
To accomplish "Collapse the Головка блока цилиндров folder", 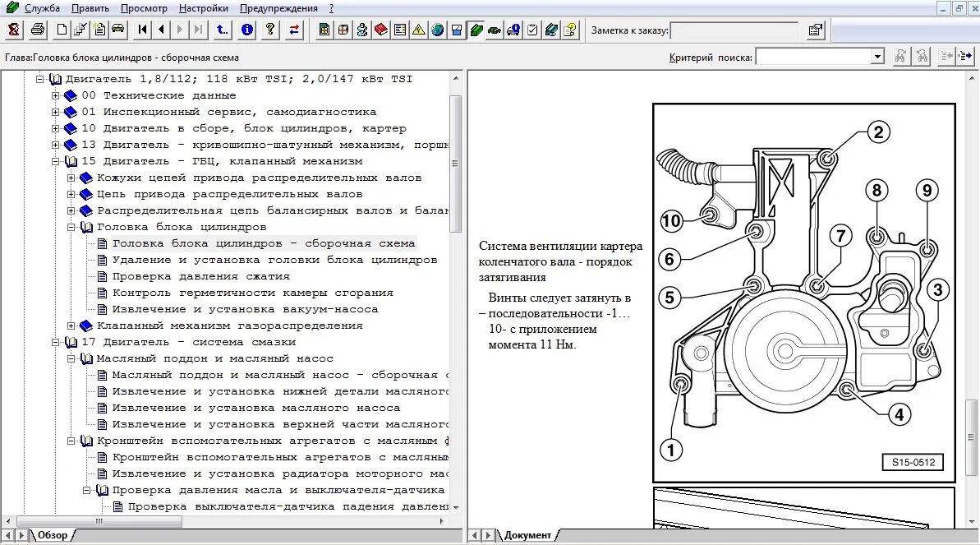I will click(x=71, y=227).
